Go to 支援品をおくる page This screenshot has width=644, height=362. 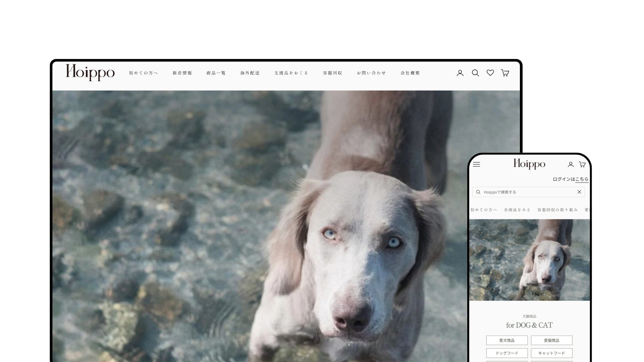[x=291, y=73]
